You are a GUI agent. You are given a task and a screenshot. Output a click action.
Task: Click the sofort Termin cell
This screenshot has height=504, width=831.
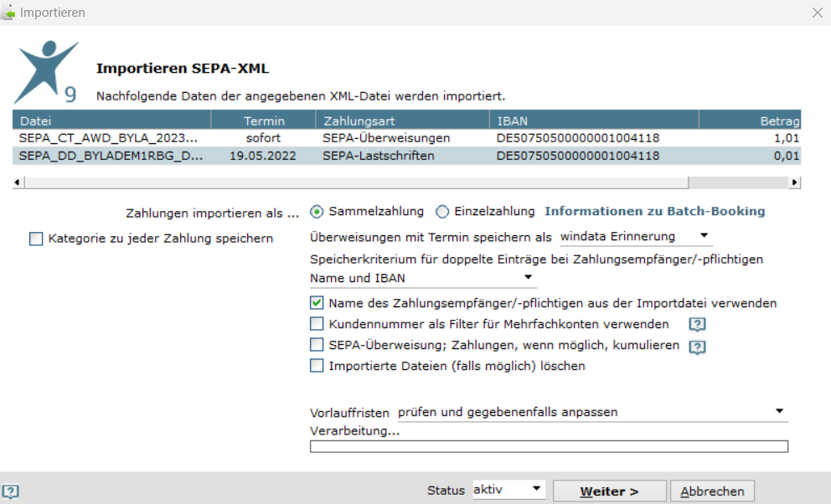pos(263,138)
